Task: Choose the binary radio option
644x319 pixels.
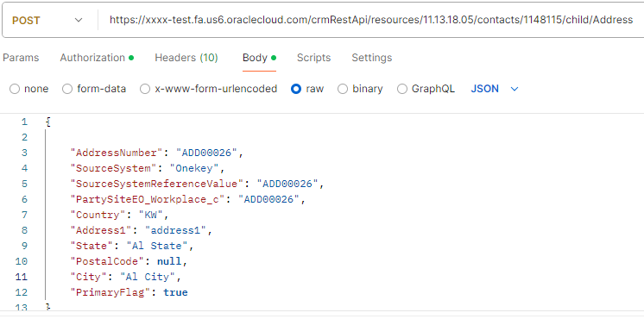Action: click(360, 89)
